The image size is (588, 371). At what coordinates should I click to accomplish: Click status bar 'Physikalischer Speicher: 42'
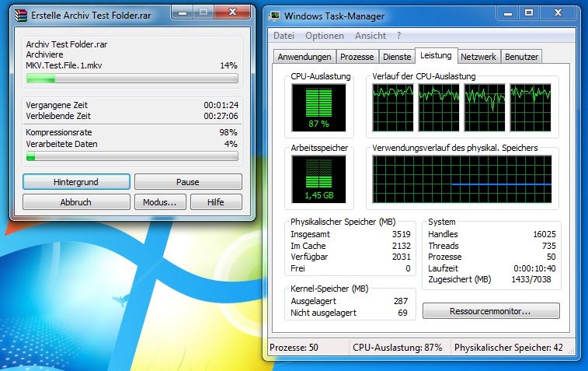(x=509, y=348)
